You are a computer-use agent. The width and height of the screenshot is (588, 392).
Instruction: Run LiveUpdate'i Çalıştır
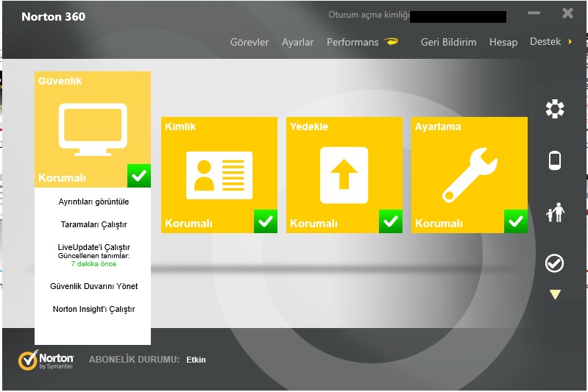(x=93, y=247)
